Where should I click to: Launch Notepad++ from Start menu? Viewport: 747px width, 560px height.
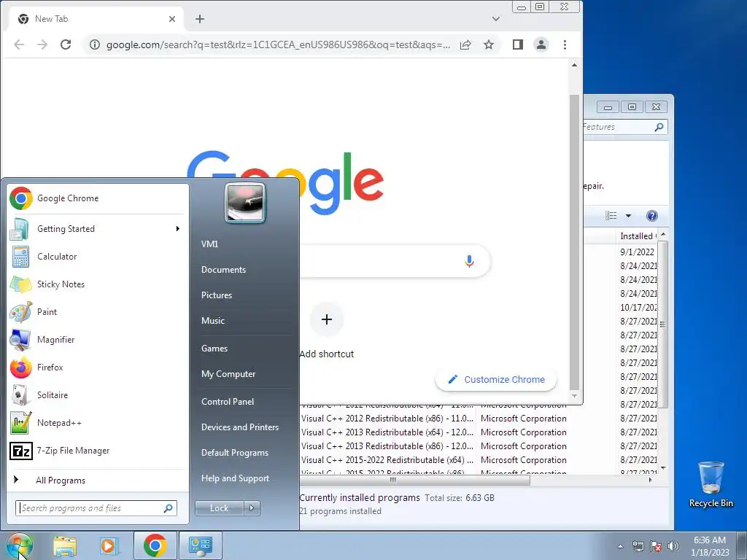tap(98, 423)
